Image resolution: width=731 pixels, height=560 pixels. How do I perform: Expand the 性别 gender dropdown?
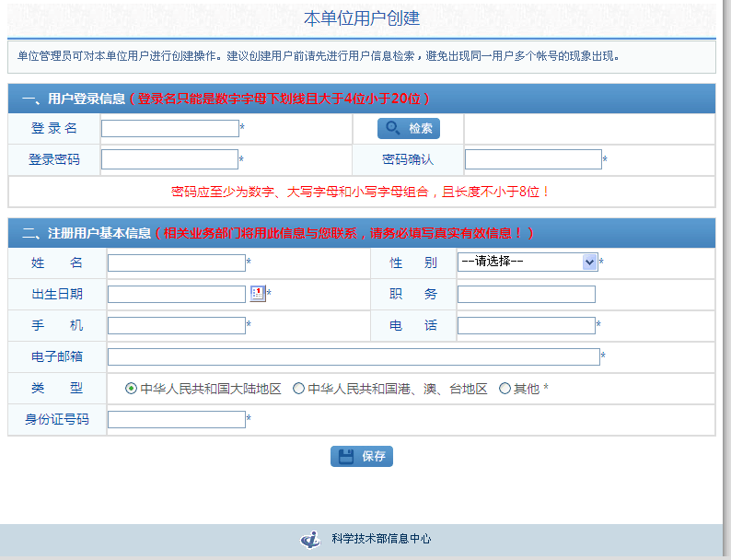point(528,262)
